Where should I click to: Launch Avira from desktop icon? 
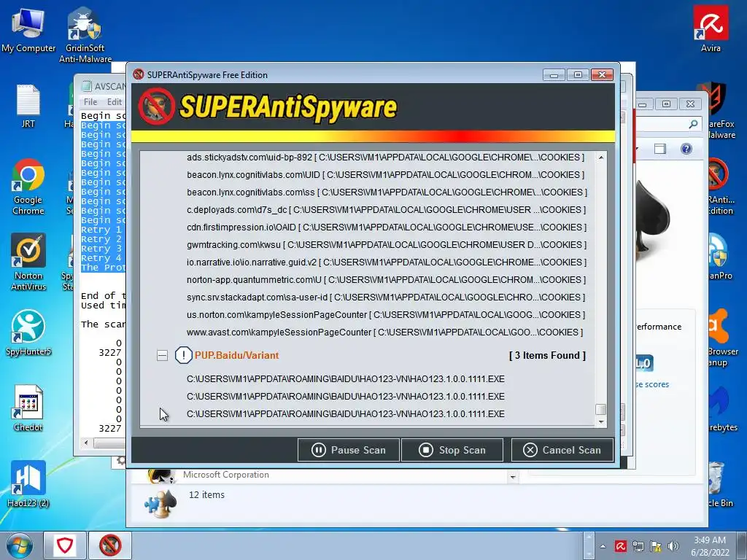(711, 28)
